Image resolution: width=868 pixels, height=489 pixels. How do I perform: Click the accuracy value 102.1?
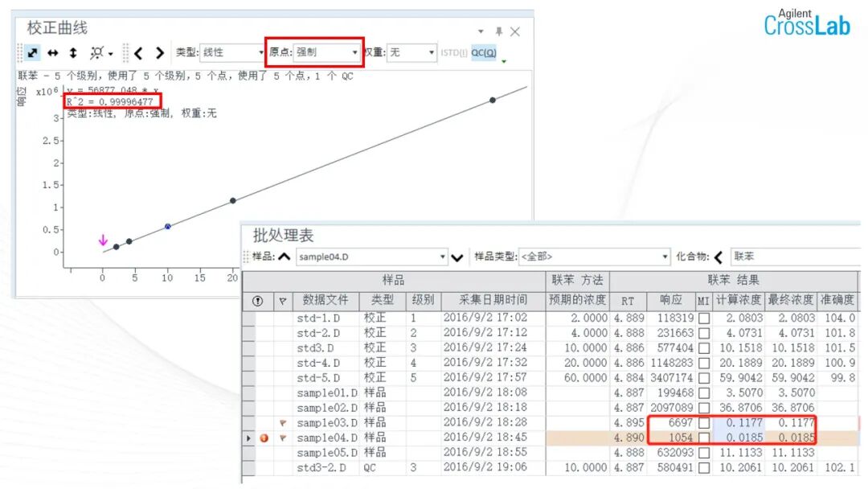click(840, 468)
